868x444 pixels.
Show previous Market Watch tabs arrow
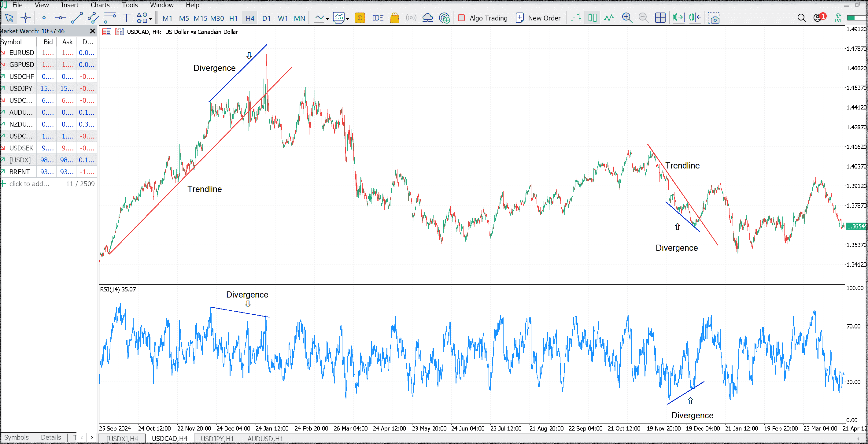coord(82,437)
